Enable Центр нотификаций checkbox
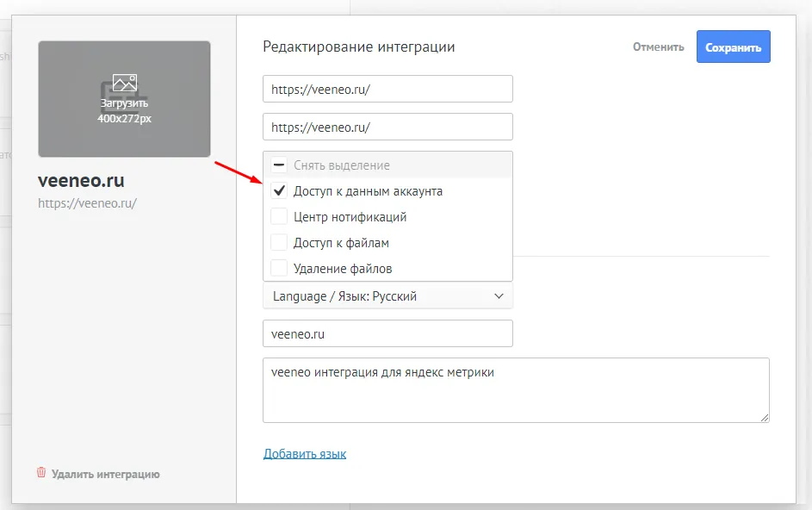 click(x=279, y=216)
